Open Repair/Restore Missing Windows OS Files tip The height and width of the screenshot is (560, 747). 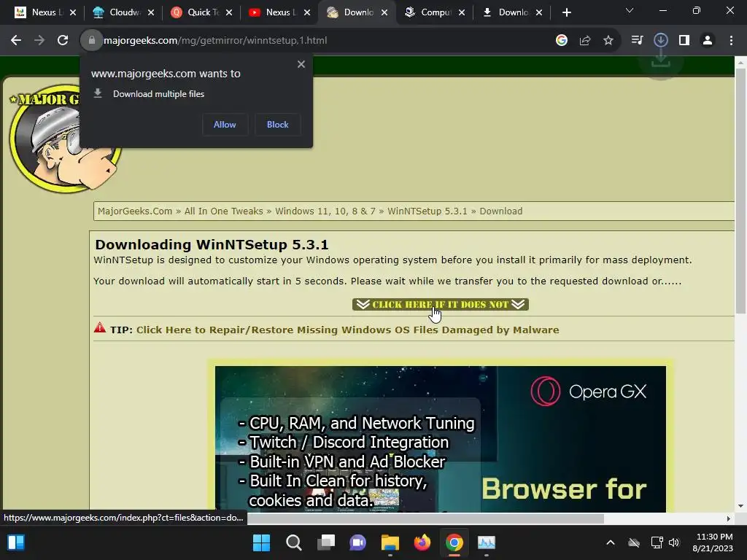[x=348, y=330]
